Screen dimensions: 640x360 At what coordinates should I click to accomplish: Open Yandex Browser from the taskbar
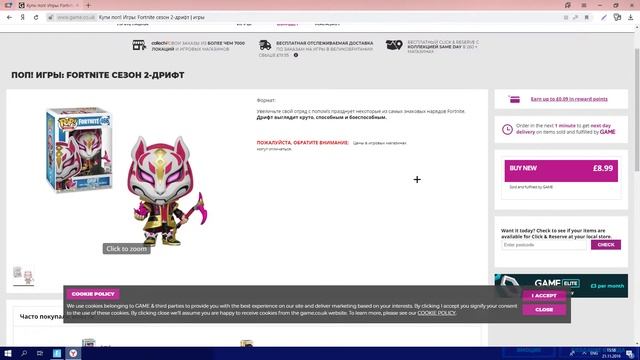coord(73,353)
